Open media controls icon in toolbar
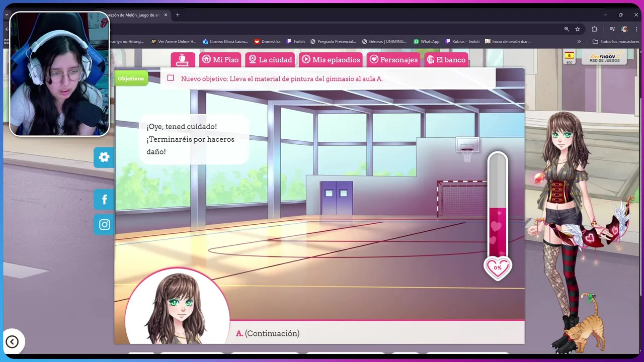The height and width of the screenshot is (362, 644). pyautogui.click(x=612, y=29)
